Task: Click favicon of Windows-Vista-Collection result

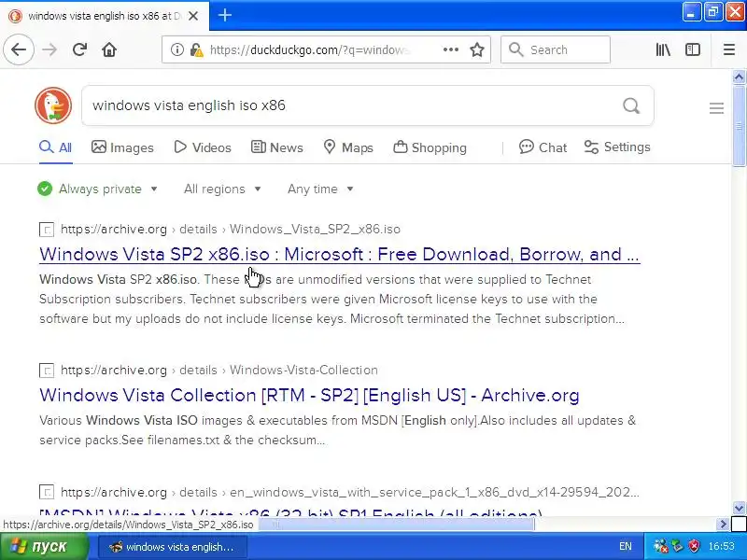Action: 46,371
